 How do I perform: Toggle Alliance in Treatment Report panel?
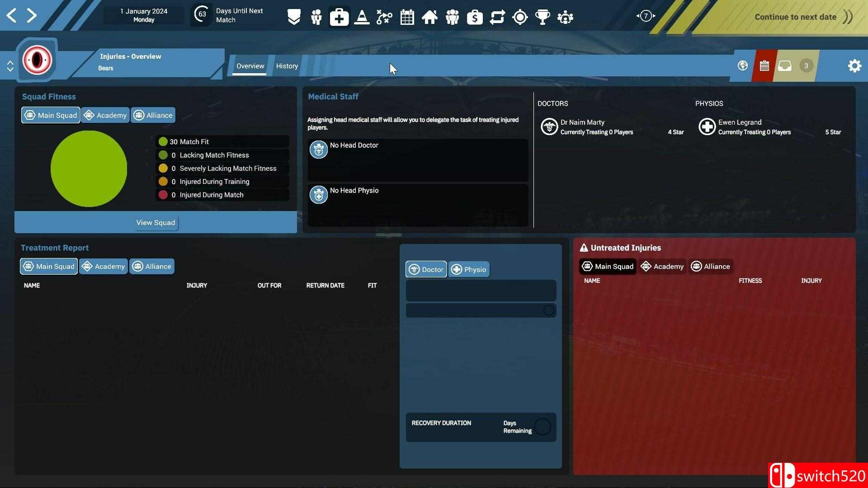(152, 267)
